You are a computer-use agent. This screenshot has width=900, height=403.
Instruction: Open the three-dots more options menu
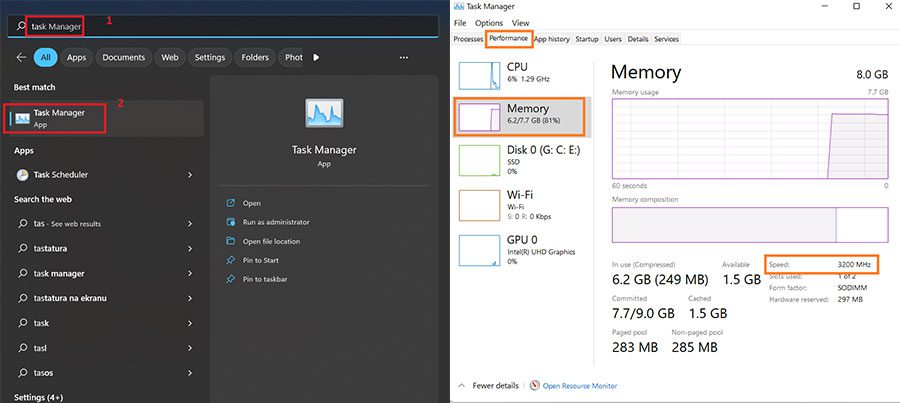tap(404, 57)
